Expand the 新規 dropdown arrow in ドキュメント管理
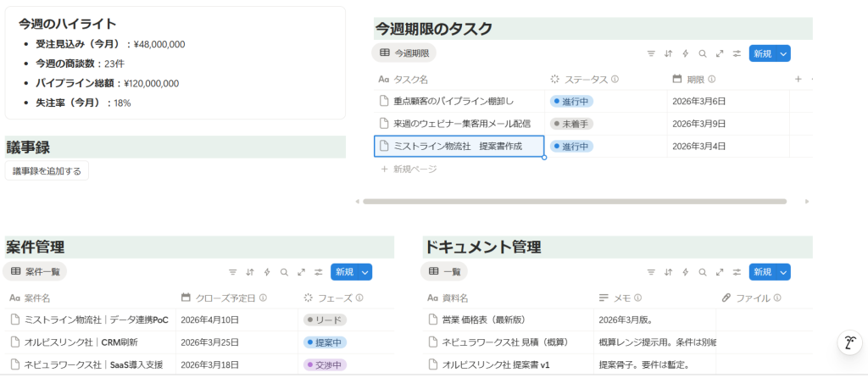This screenshot has height=378, width=868. pos(782,272)
